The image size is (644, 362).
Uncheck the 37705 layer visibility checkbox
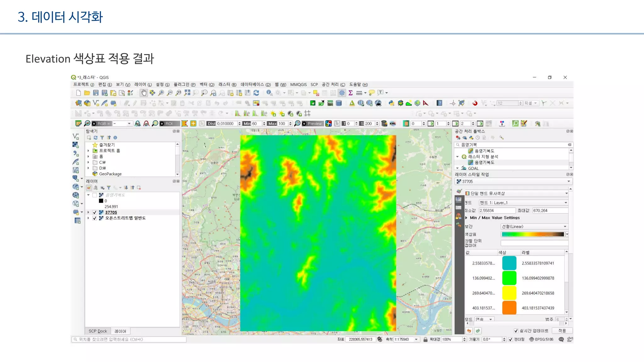95,212
